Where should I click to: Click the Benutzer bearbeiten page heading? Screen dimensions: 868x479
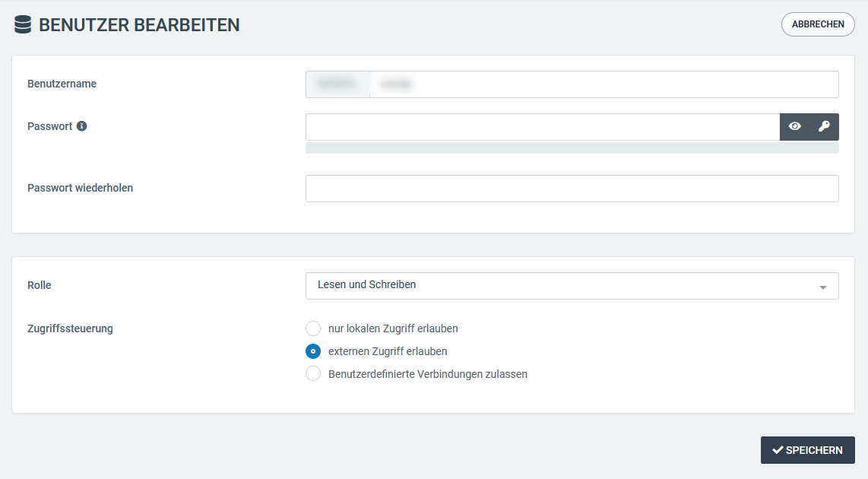139,25
